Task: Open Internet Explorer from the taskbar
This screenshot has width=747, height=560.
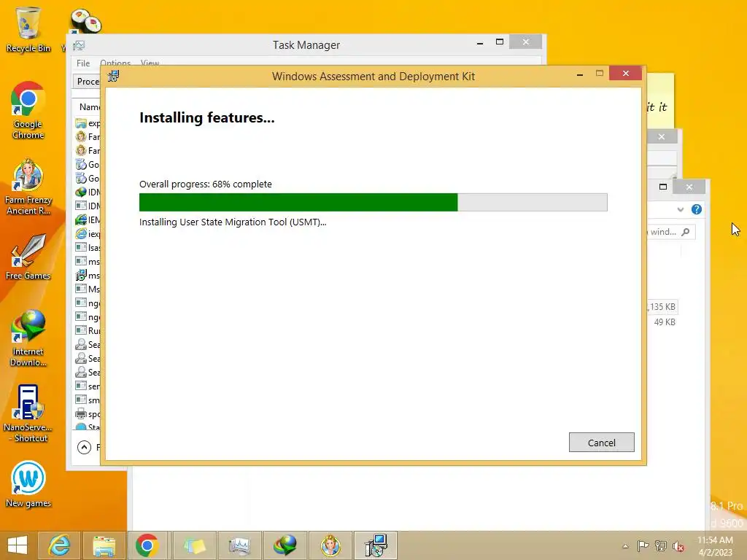Action: coord(60,545)
